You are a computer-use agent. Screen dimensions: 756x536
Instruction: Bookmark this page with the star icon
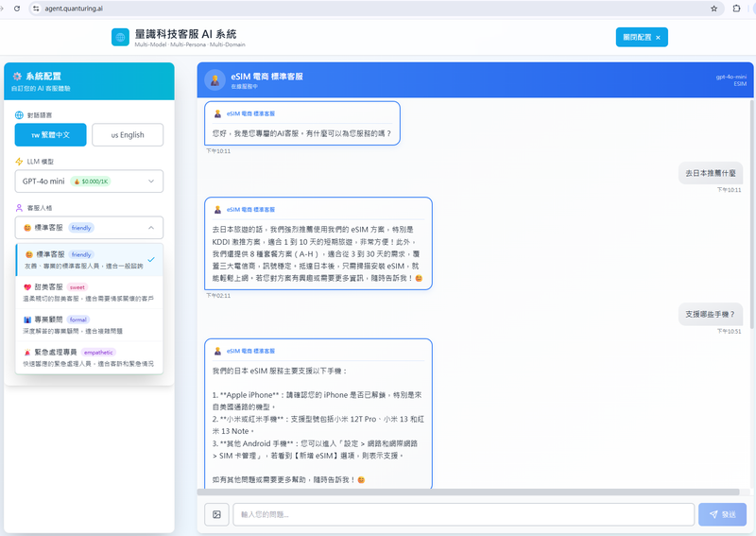click(714, 9)
